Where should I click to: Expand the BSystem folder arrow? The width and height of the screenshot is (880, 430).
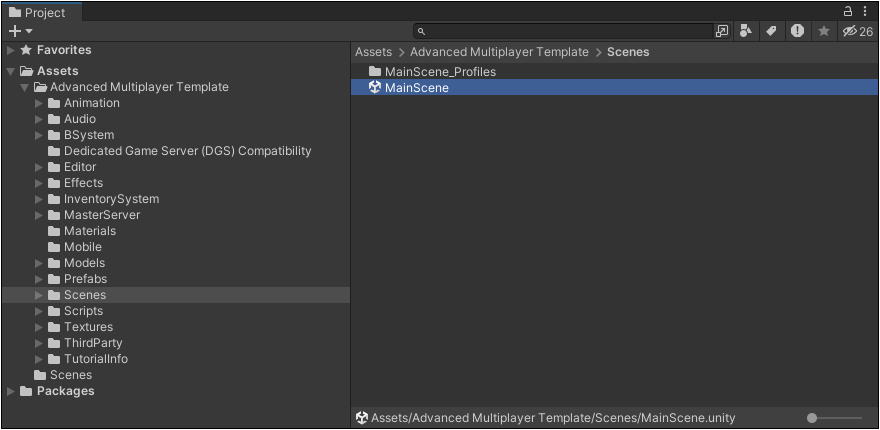(x=39, y=135)
